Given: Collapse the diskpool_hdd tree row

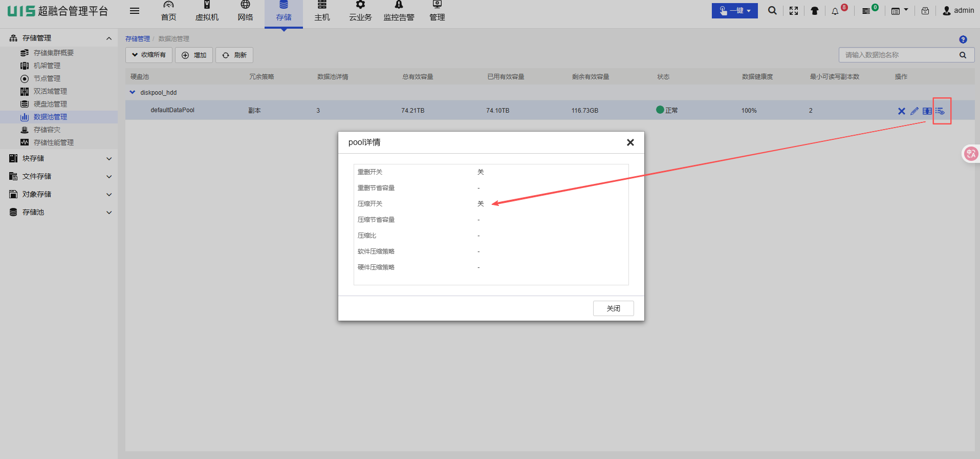Looking at the screenshot, I should tap(133, 93).
